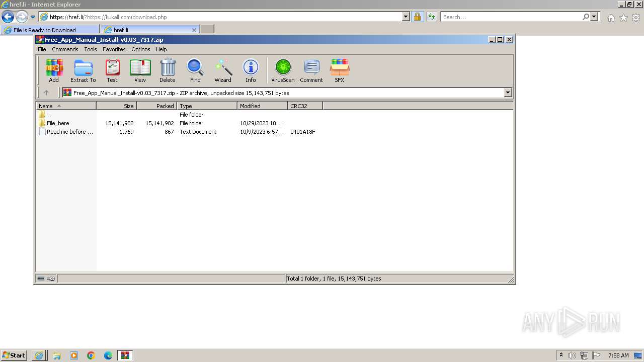Open recent pages dropdown next to forward button
The height and width of the screenshot is (362, 644).
(33, 17)
